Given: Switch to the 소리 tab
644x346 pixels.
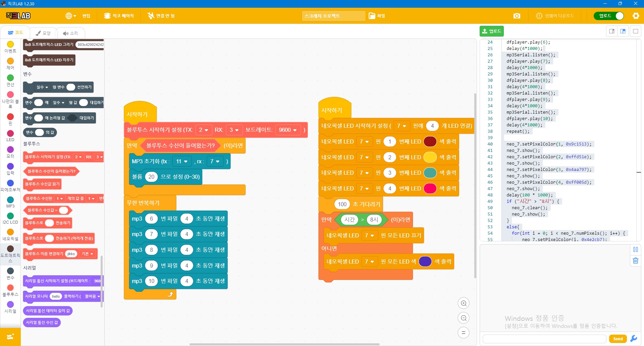Looking at the screenshot, I should tap(70, 33).
